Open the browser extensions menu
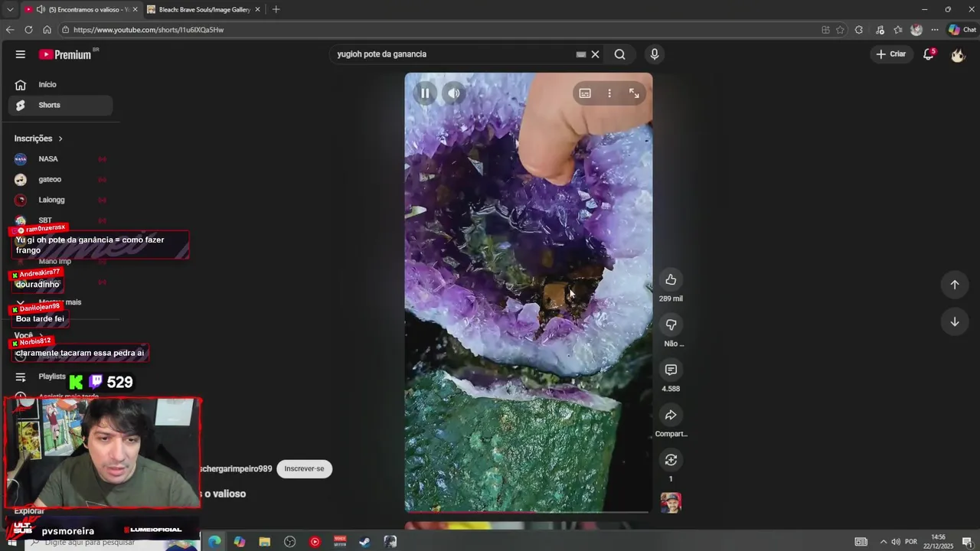Image resolution: width=980 pixels, height=551 pixels. click(858, 30)
